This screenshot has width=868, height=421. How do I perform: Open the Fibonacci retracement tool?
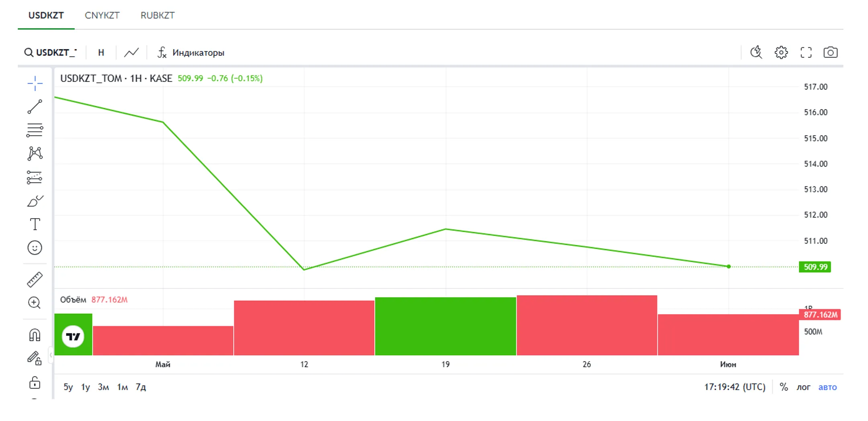(x=35, y=130)
